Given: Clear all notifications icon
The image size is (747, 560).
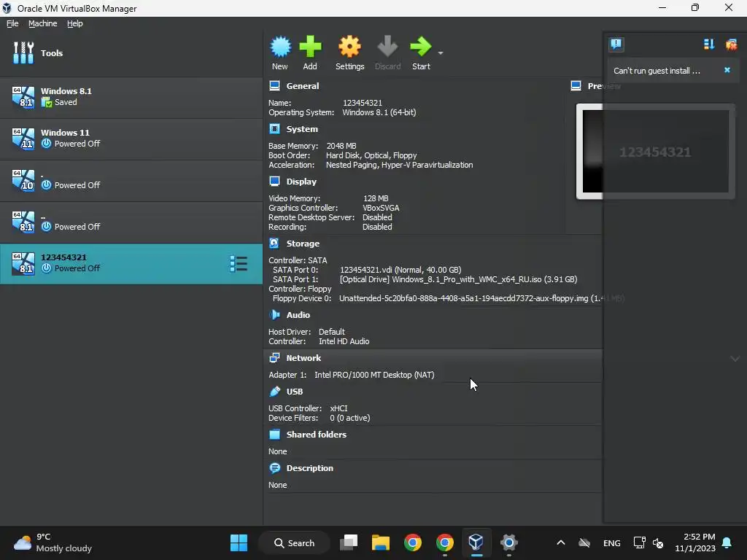Looking at the screenshot, I should (731, 44).
